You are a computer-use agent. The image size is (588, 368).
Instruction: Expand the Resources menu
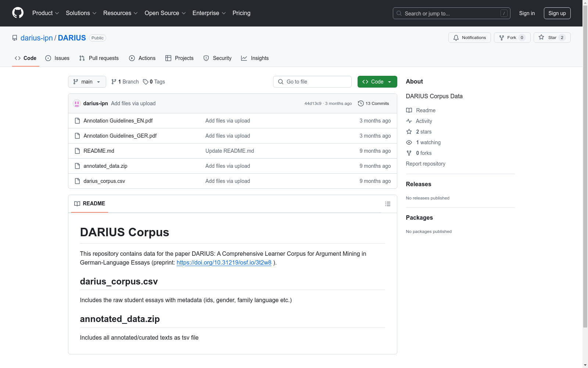click(x=121, y=13)
